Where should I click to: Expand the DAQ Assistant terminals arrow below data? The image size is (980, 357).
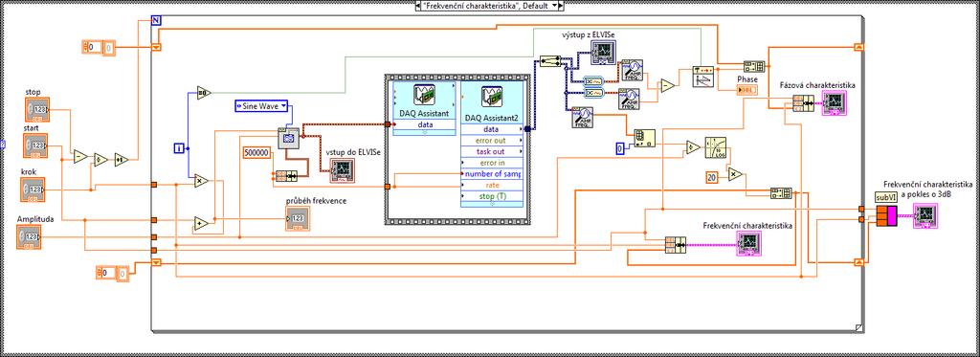click(x=424, y=132)
